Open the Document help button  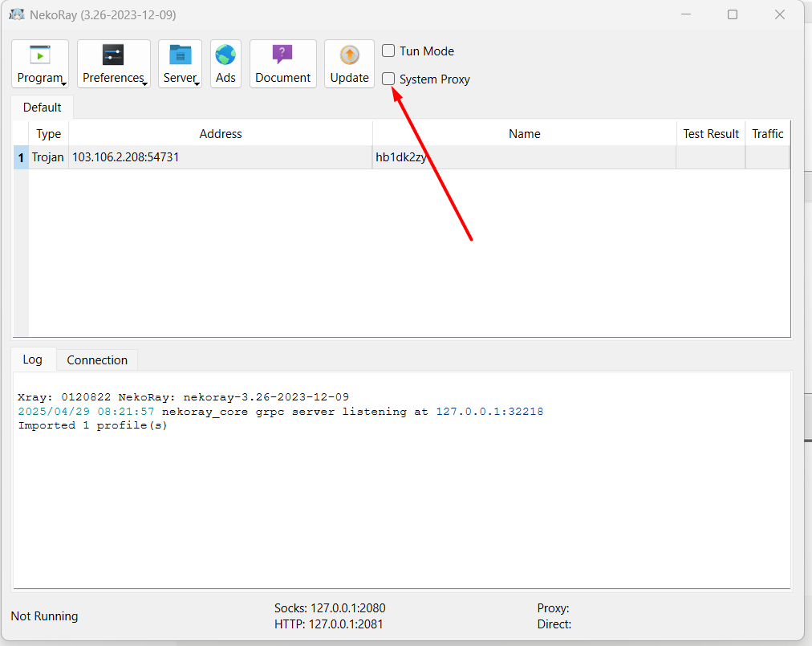282,63
